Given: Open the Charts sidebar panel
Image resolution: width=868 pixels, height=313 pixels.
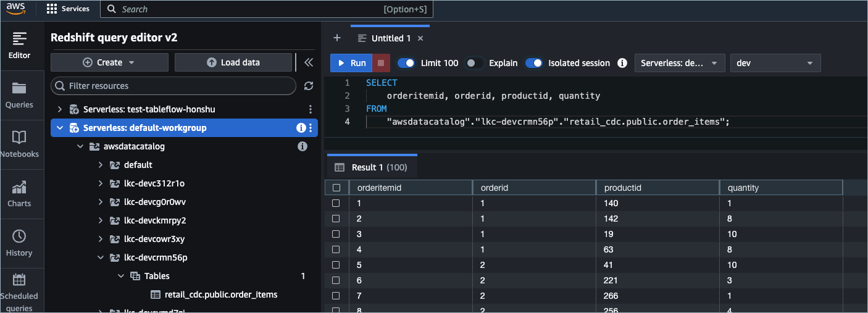Looking at the screenshot, I should tap(19, 193).
